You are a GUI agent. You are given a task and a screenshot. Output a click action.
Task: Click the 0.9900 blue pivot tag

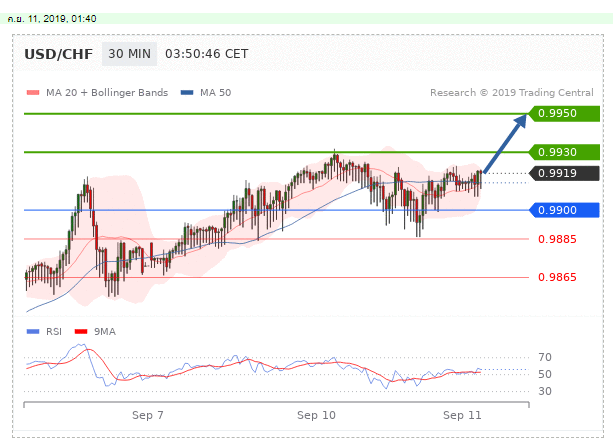click(564, 210)
